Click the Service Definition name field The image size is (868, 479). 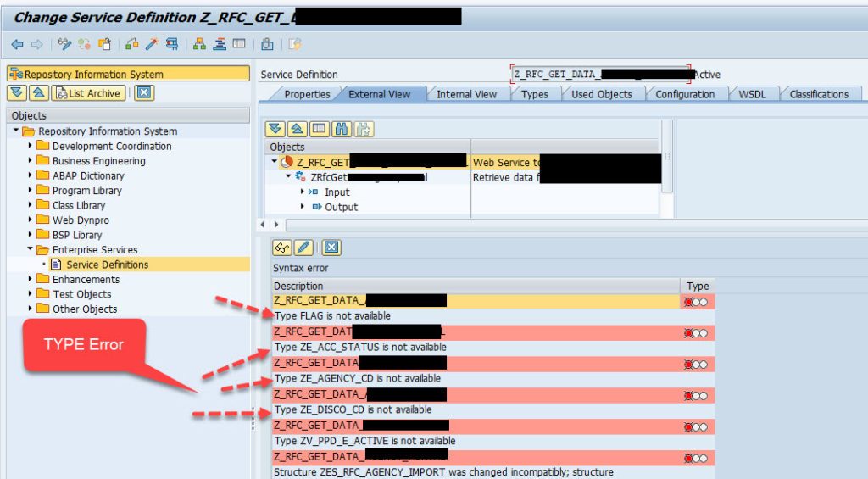pyautogui.click(x=600, y=75)
